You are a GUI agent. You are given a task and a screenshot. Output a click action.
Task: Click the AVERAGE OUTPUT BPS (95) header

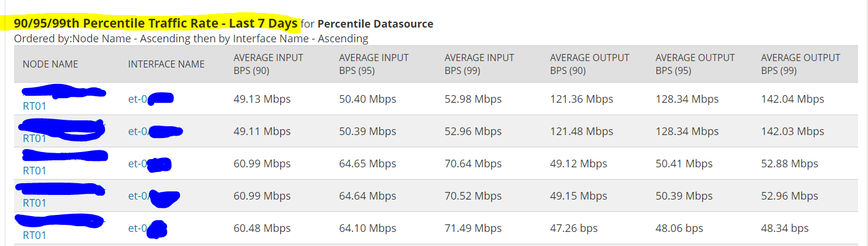coord(695,64)
